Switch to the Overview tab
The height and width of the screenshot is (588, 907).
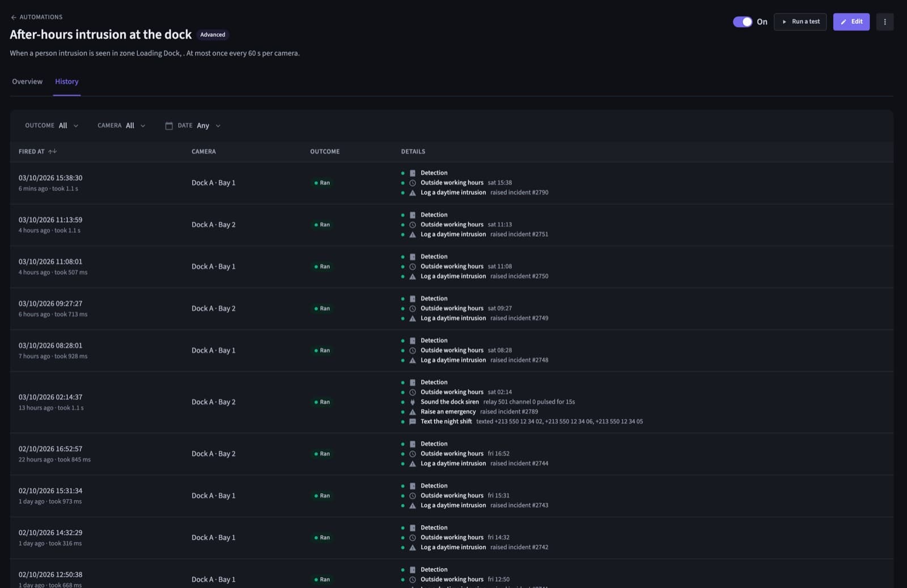pos(27,82)
